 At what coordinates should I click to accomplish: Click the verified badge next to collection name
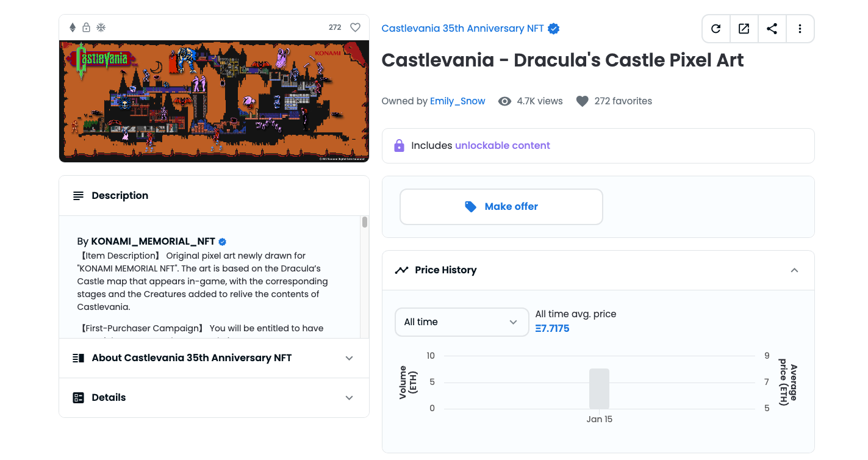(554, 29)
